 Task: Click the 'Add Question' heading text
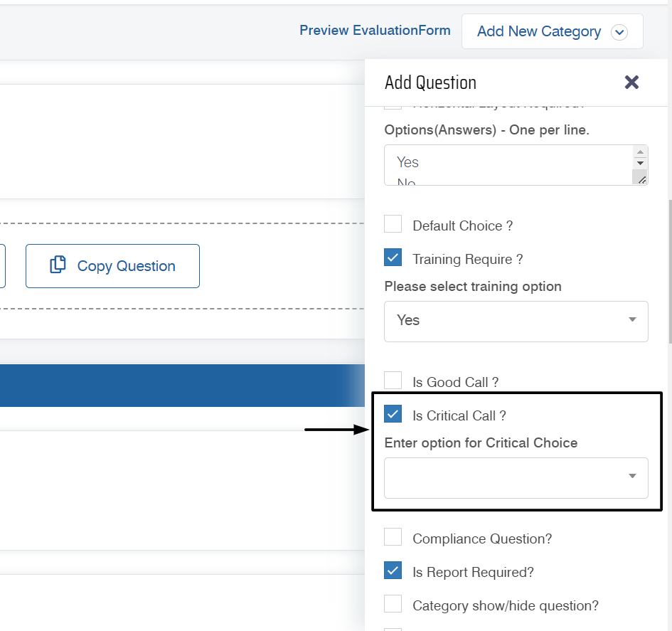coord(430,83)
